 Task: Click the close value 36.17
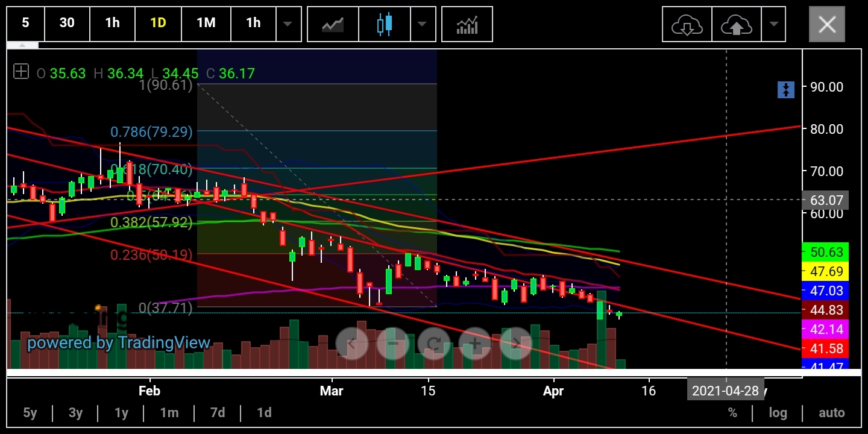(237, 74)
